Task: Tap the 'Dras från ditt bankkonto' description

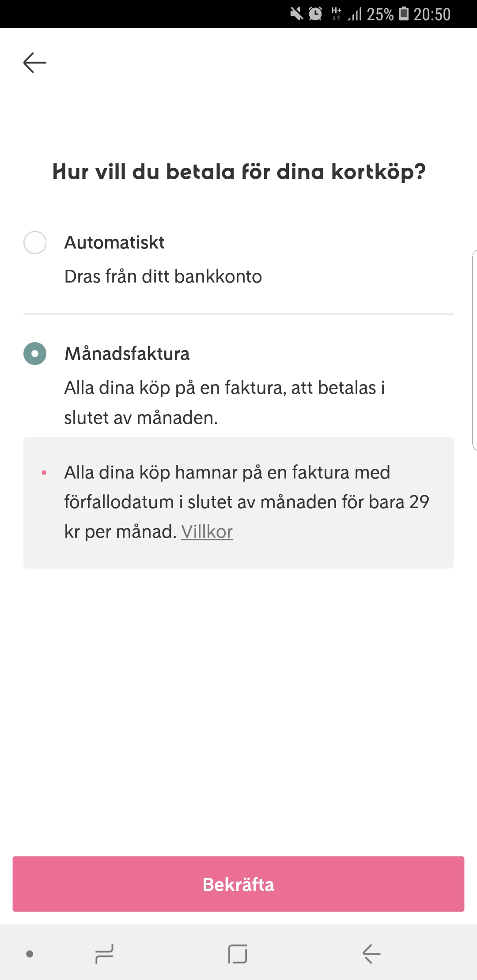Action: pyautogui.click(x=163, y=276)
